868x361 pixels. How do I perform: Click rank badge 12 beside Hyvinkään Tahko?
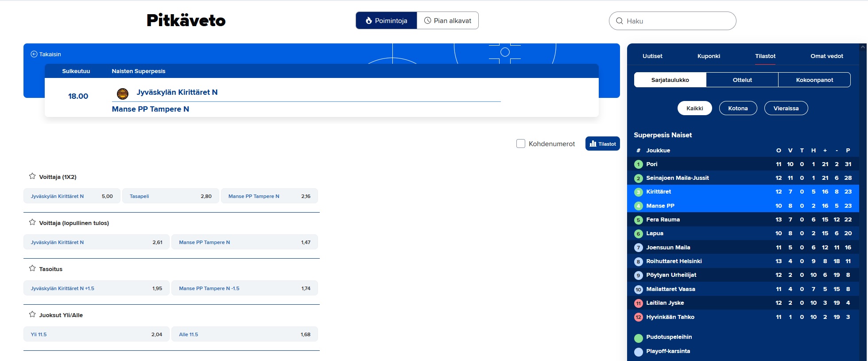click(x=638, y=317)
